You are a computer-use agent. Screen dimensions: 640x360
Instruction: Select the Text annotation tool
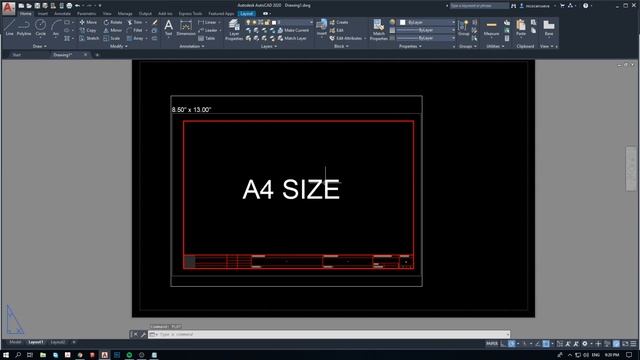coord(168,28)
